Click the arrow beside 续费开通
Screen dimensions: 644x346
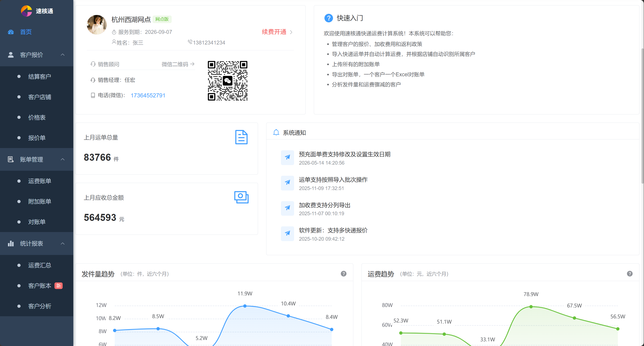pos(291,32)
